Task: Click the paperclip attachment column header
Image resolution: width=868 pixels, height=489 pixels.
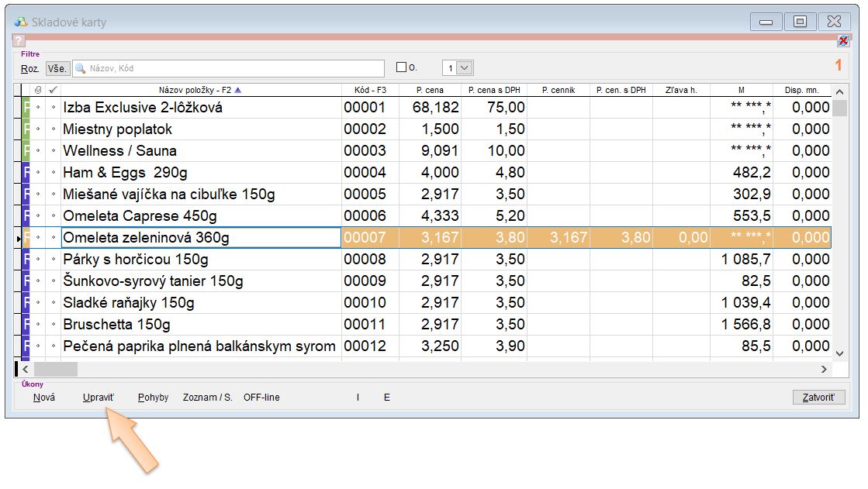Action: pos(38,90)
